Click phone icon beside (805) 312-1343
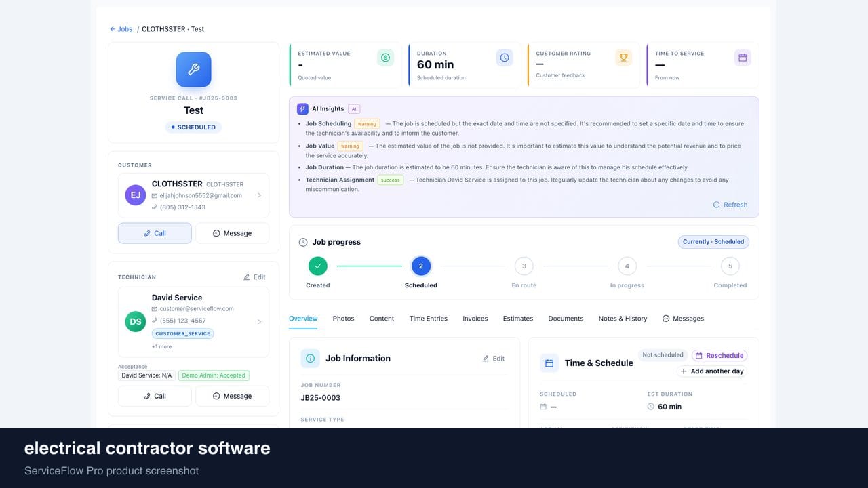Screen dimensions: 868x488 point(155,207)
